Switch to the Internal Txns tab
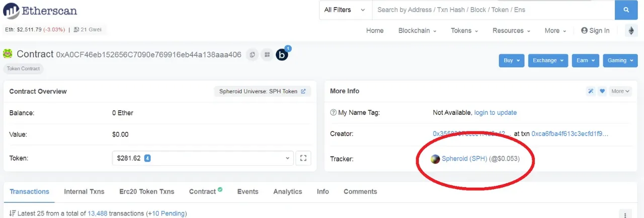 coord(84,192)
